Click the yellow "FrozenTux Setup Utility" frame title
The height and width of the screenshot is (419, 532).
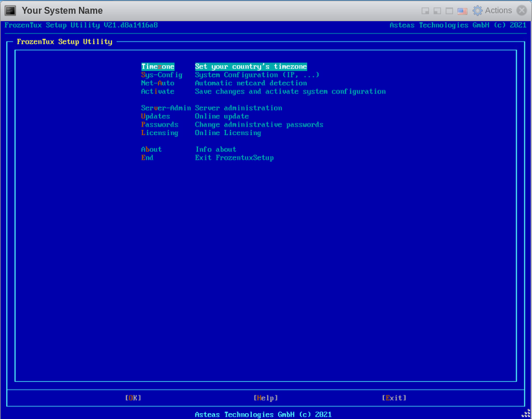65,42
